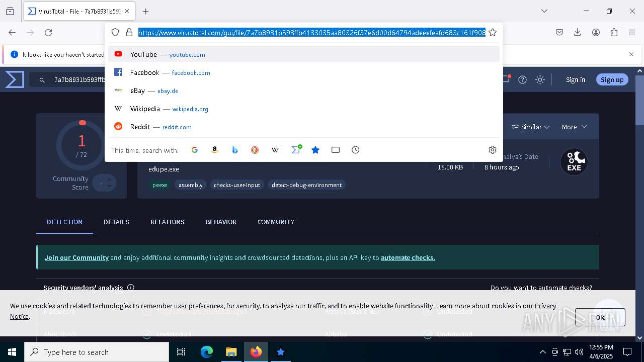Switch to DETAILS tab
The height and width of the screenshot is (362, 644).
tap(116, 222)
